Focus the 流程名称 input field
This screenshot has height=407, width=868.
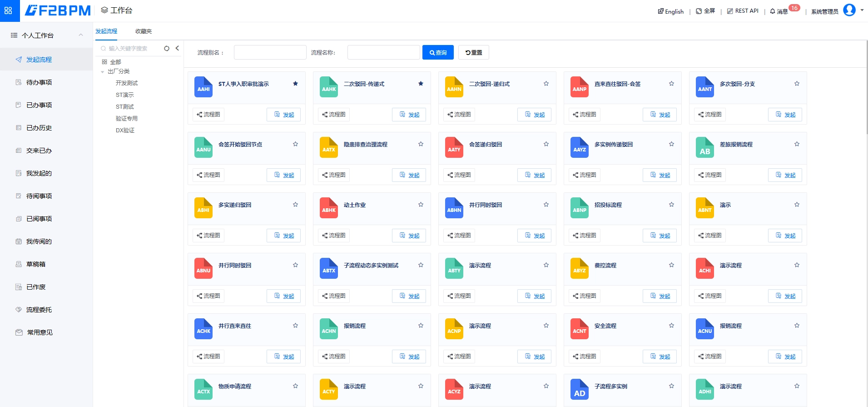pyautogui.click(x=384, y=52)
